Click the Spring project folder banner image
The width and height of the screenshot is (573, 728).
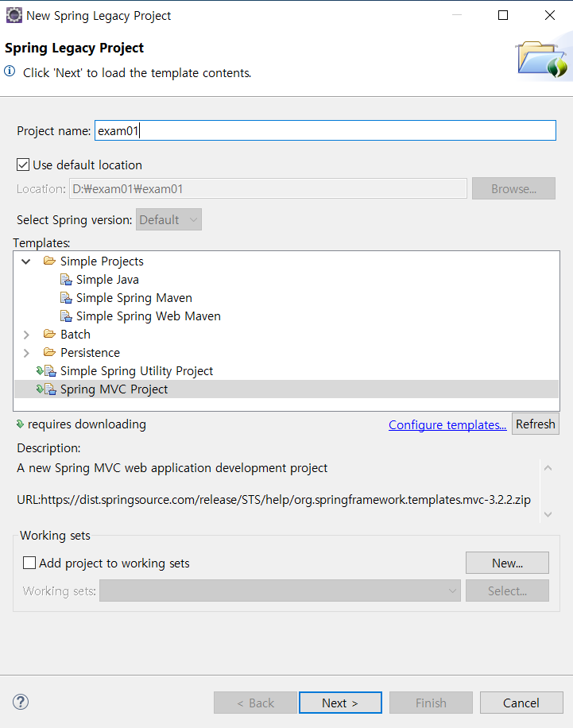[x=542, y=59]
